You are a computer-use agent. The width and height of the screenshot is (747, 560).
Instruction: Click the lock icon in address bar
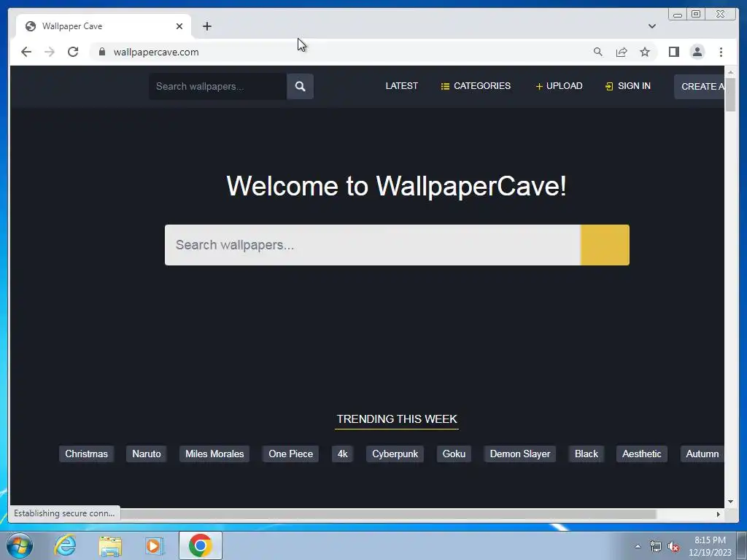coord(102,52)
